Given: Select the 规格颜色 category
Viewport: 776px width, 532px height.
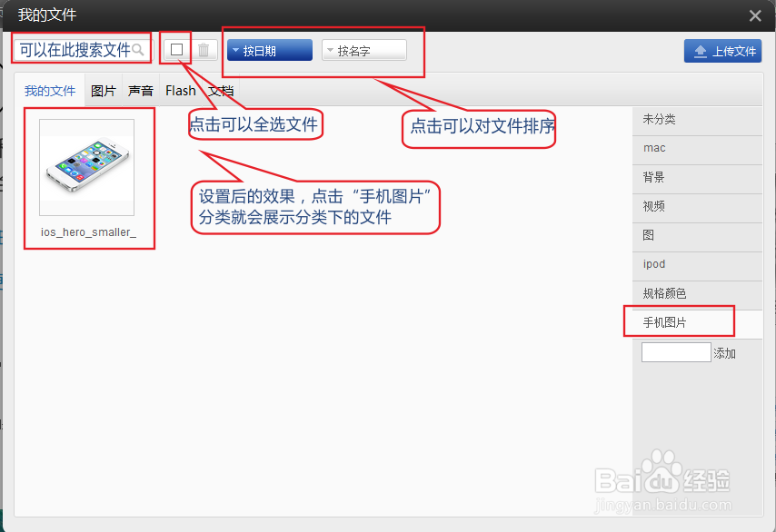Looking at the screenshot, I should coord(697,293).
